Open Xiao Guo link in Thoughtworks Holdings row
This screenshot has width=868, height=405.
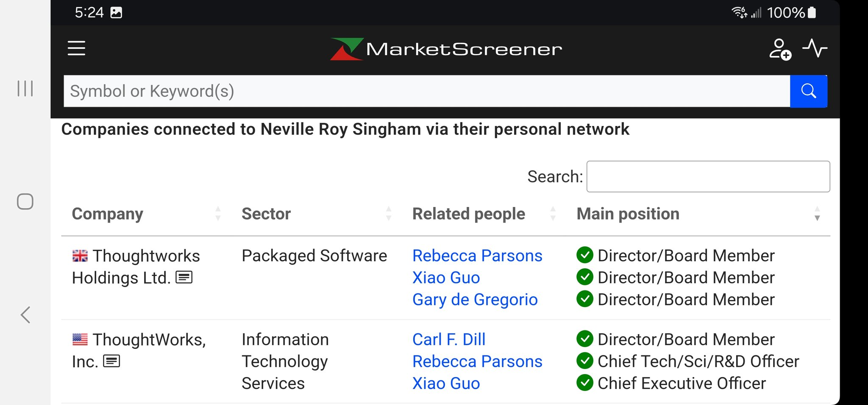point(446,278)
